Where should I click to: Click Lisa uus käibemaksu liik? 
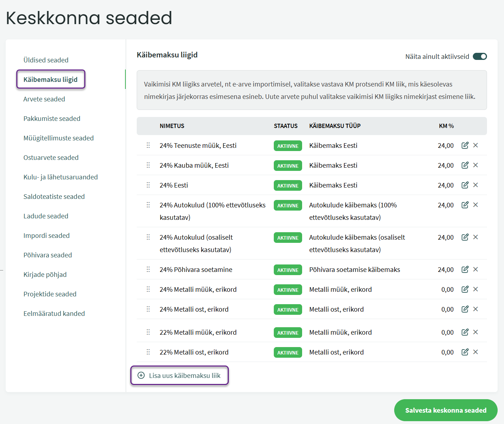[180, 375]
